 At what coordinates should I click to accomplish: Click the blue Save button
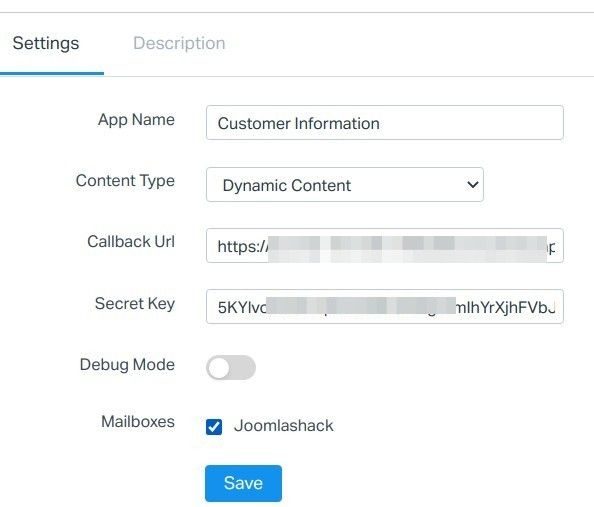[x=243, y=483]
